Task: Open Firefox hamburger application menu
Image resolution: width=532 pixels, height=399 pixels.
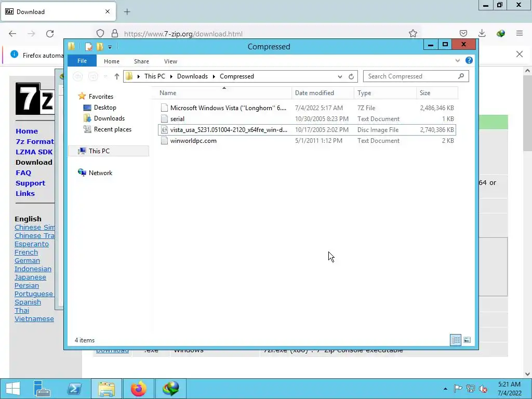Action: [x=519, y=33]
